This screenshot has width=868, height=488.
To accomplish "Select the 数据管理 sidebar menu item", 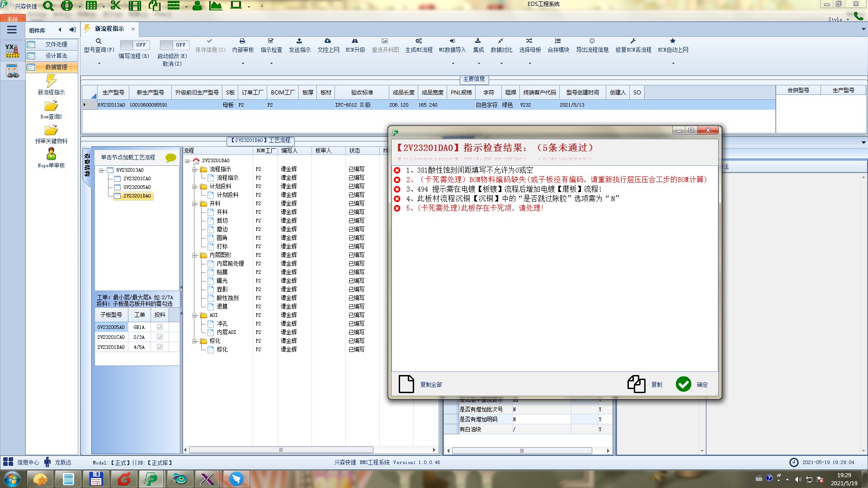I will 56,67.
